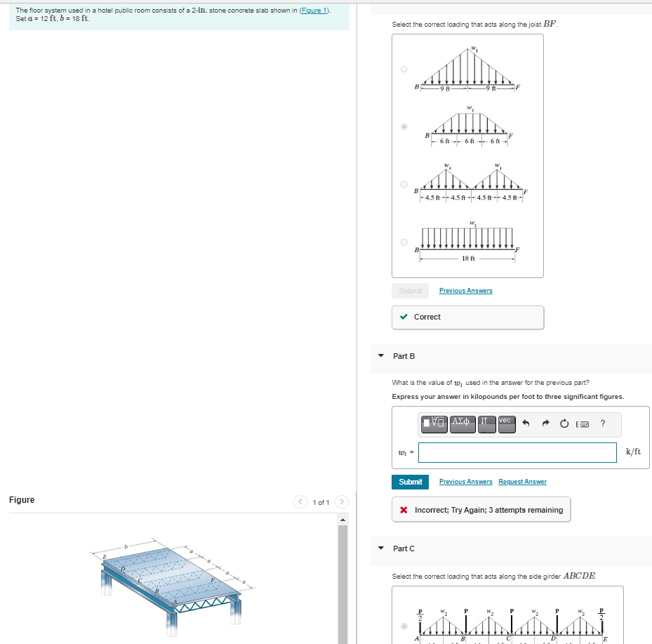Open the help question mark in toolbar

click(x=602, y=423)
